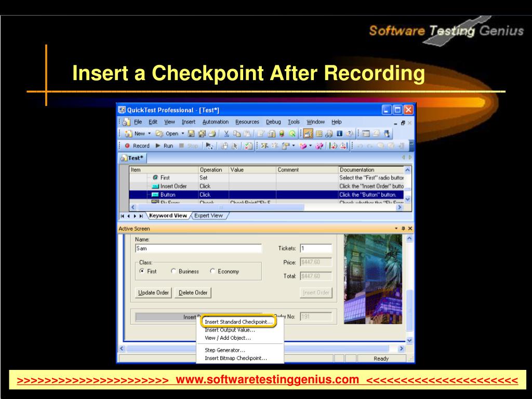Click the binoculars Debug Viewer icon
Screen dimensions: 532x399
329,134
